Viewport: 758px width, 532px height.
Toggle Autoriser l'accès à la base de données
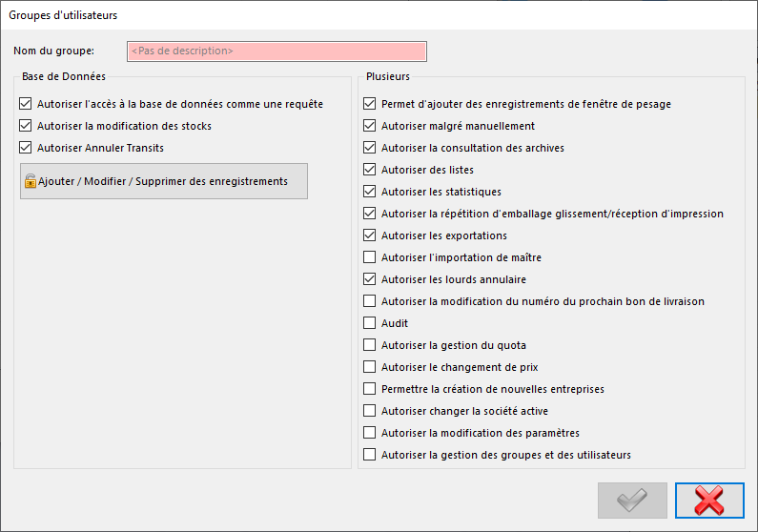26,104
